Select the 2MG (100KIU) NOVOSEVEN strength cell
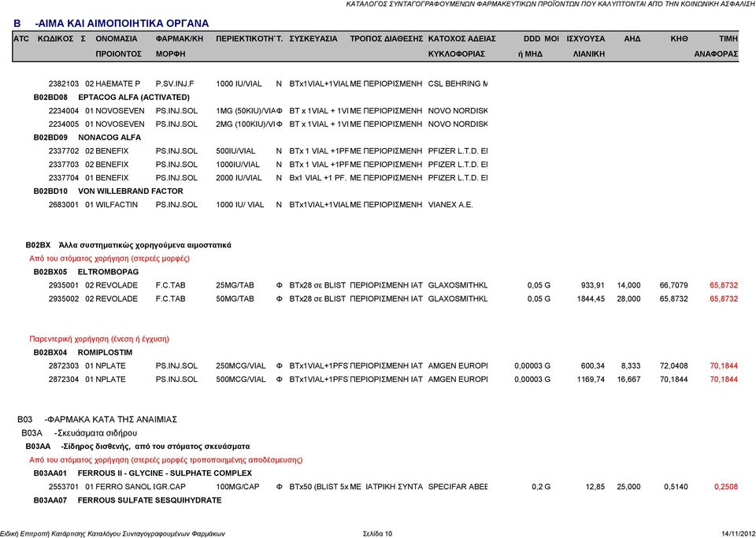This screenshot has width=756, height=538. pyautogui.click(x=246, y=124)
